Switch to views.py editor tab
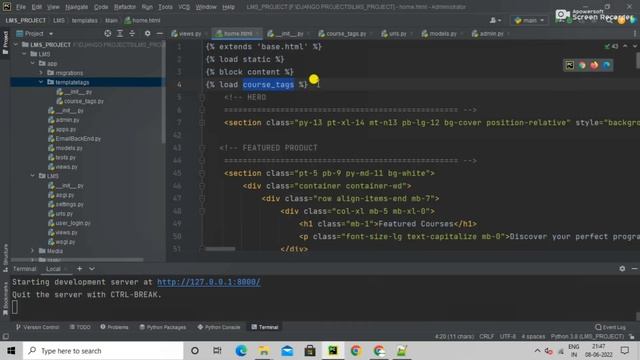640x360 pixels. pyautogui.click(x=187, y=33)
